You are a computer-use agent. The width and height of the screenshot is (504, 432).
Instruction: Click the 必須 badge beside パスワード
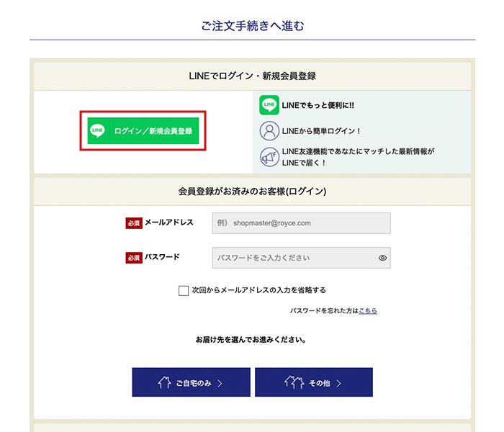134,258
